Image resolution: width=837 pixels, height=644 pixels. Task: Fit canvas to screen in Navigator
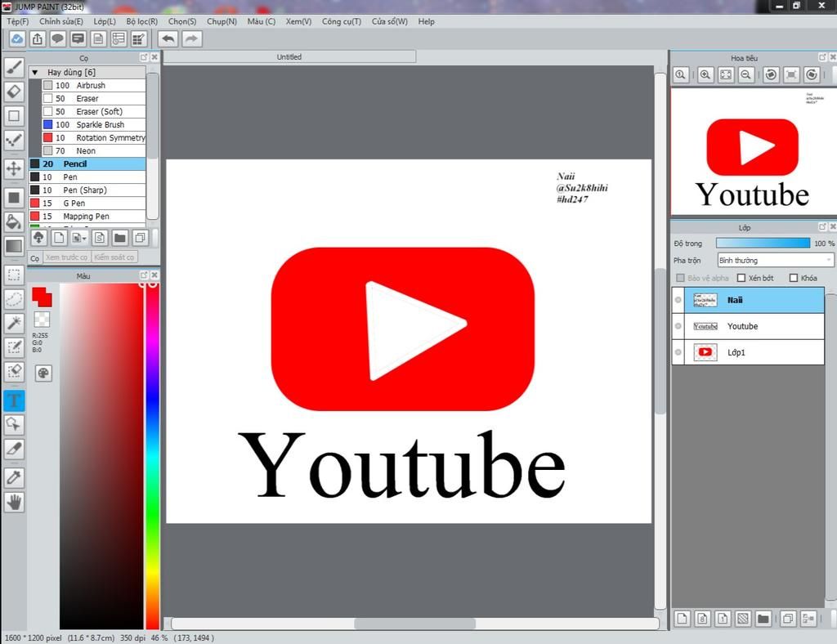click(726, 74)
